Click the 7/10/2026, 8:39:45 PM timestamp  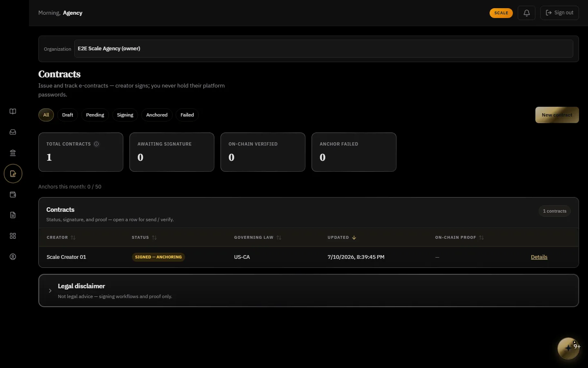point(356,257)
